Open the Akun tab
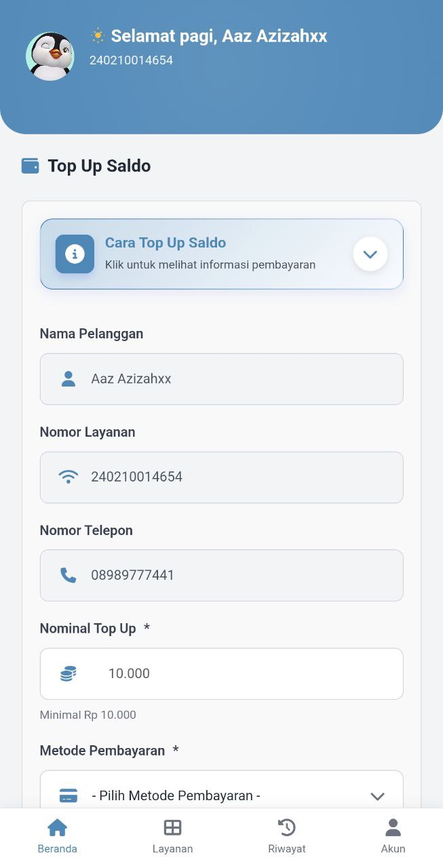Screen dimensions: 443x868 [x=393, y=835]
